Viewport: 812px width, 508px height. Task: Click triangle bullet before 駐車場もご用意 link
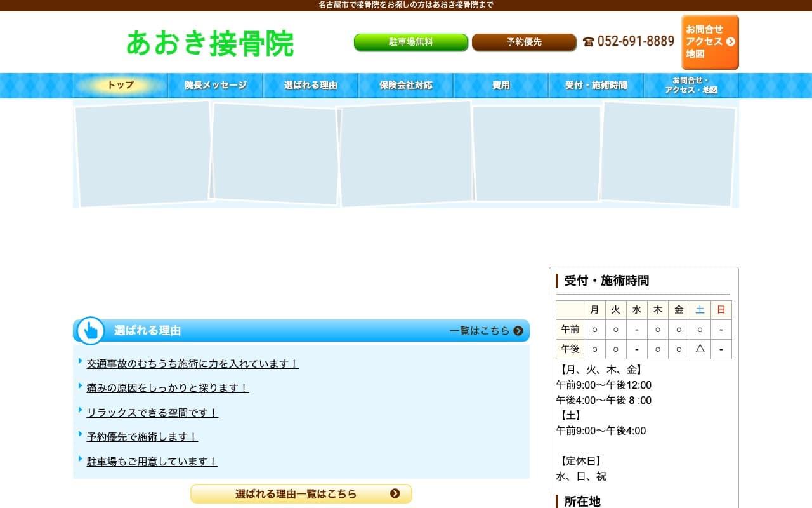[81, 458]
